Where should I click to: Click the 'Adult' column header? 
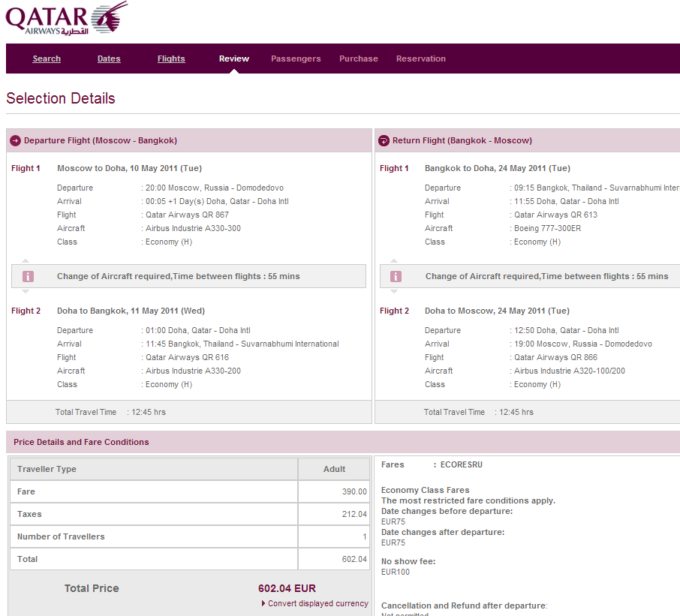pos(334,469)
